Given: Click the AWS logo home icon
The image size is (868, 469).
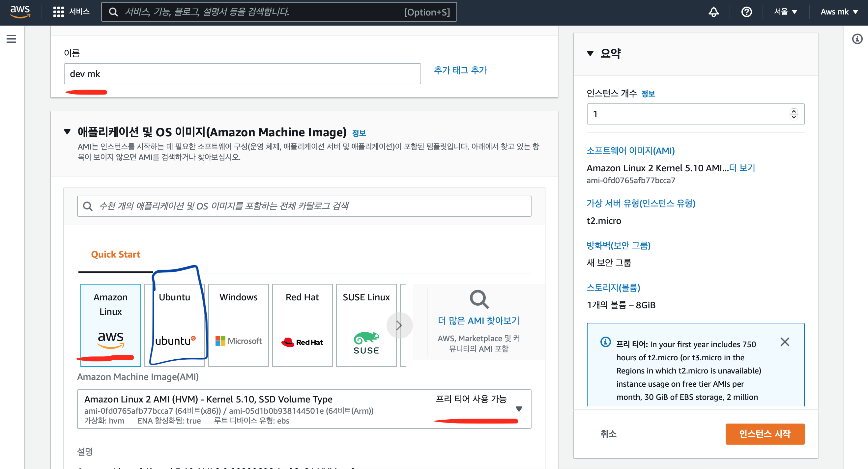Looking at the screenshot, I should (x=20, y=12).
